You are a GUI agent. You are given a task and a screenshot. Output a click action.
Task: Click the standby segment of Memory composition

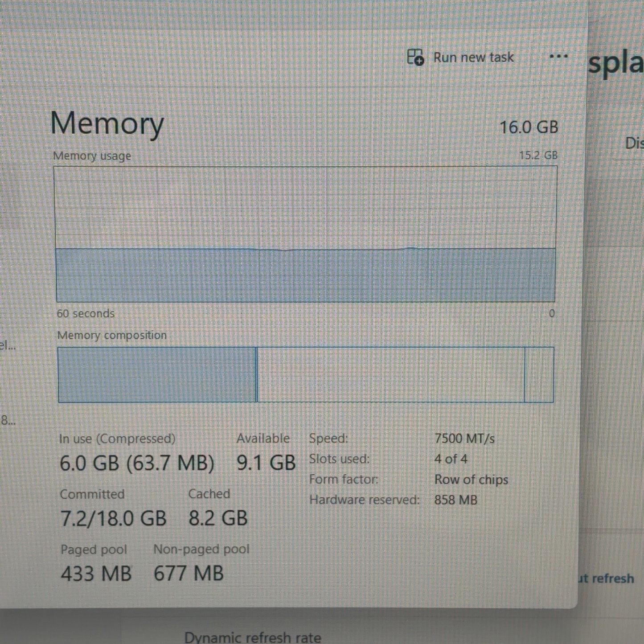click(391, 375)
